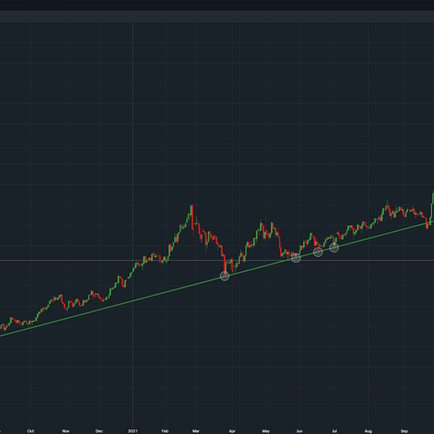Click the Feb label on the time axis
Viewport: 434px width, 434px height.
[x=165, y=431]
